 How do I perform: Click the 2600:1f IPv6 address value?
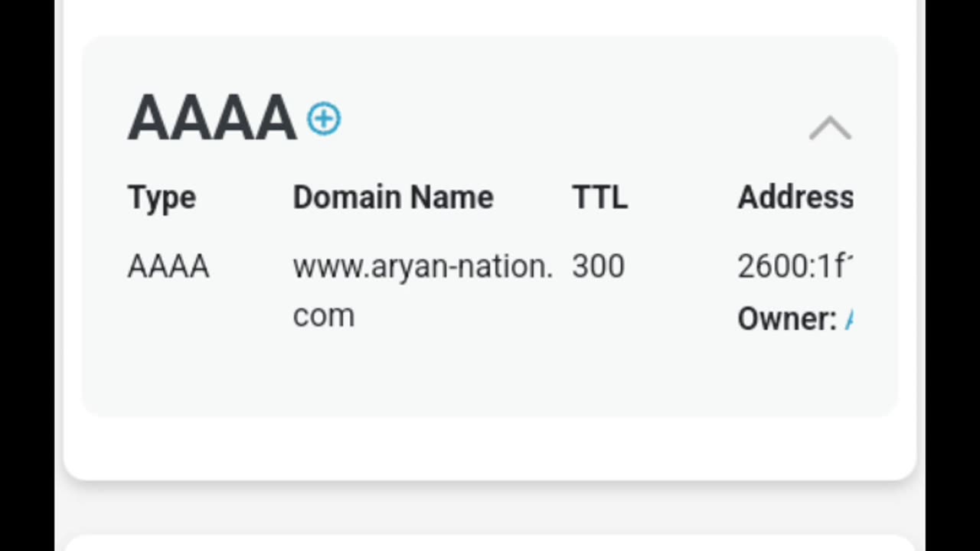coord(794,266)
